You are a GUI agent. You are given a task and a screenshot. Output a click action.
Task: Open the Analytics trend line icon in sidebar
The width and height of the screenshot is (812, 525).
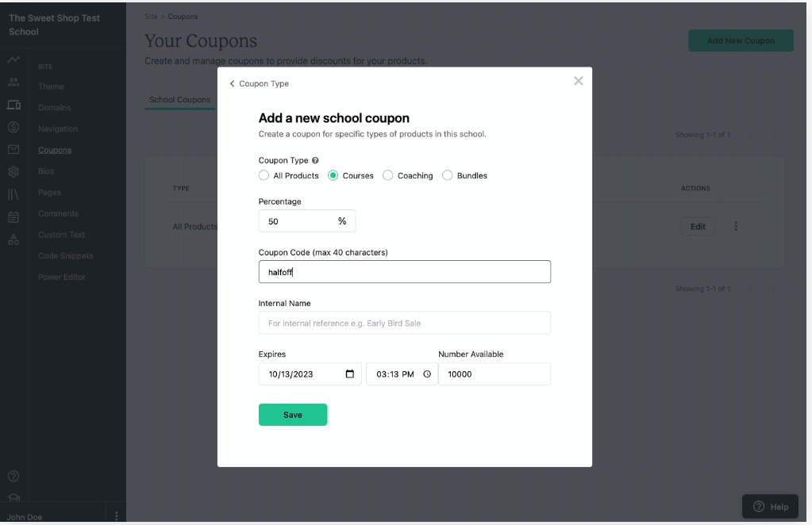pyautogui.click(x=13, y=60)
